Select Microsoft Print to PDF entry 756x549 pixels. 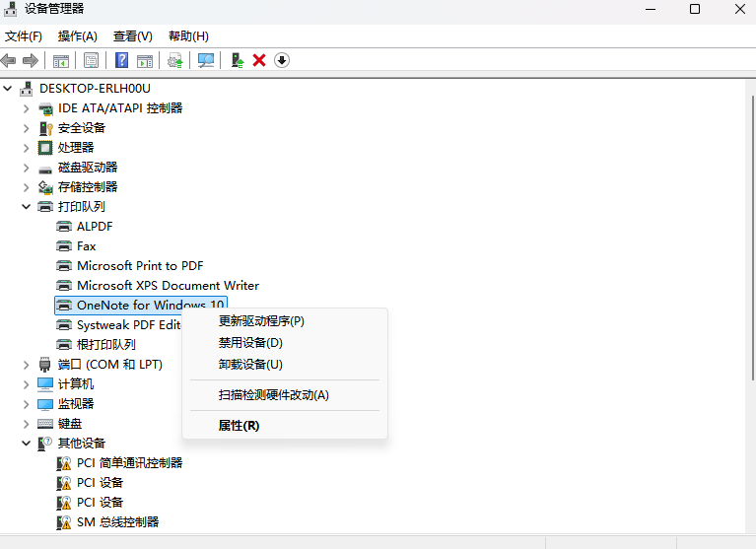(x=140, y=266)
